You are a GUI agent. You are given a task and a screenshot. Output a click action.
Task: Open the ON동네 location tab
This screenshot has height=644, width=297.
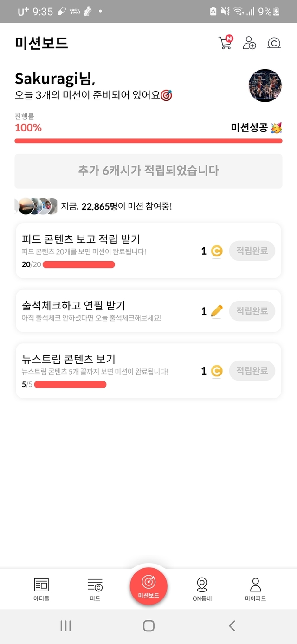tap(202, 589)
